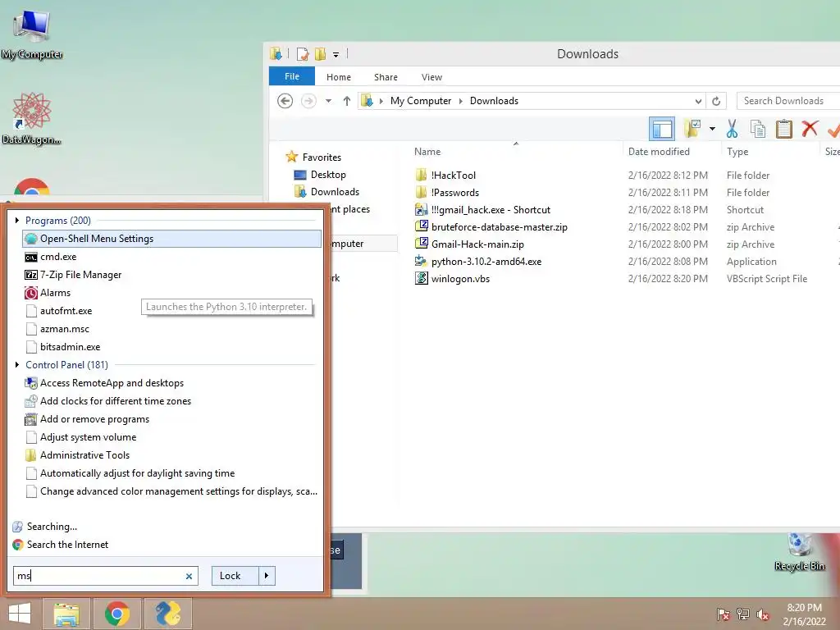The width and height of the screenshot is (840, 630).
Task: Open Python app in the taskbar
Action: [168, 614]
